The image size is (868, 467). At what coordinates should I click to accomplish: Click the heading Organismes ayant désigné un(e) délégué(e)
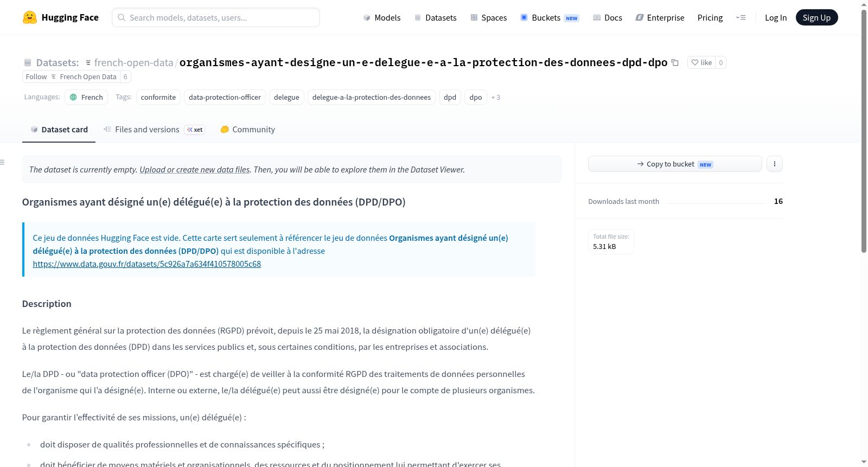click(x=214, y=202)
